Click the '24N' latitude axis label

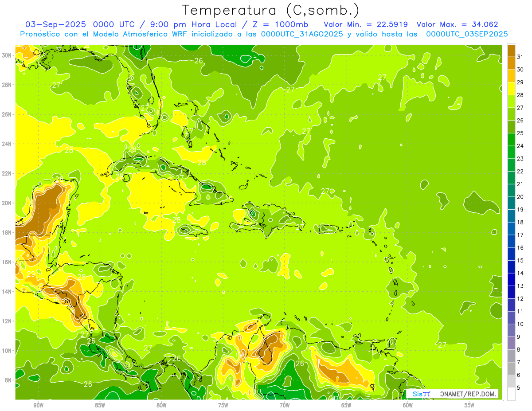pos(7,144)
